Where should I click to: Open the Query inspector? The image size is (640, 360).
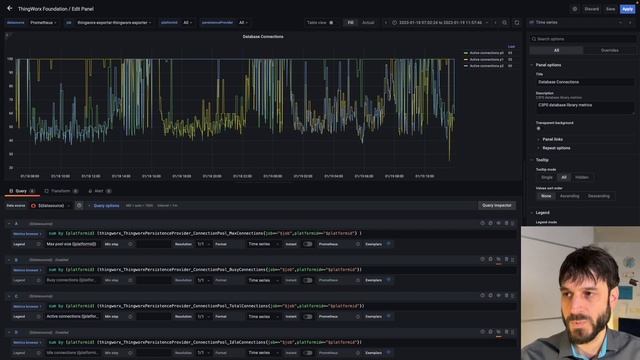496,206
